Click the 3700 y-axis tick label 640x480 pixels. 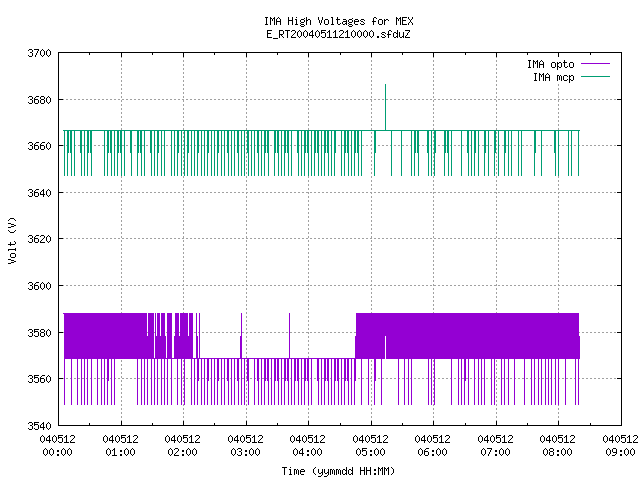click(x=39, y=53)
